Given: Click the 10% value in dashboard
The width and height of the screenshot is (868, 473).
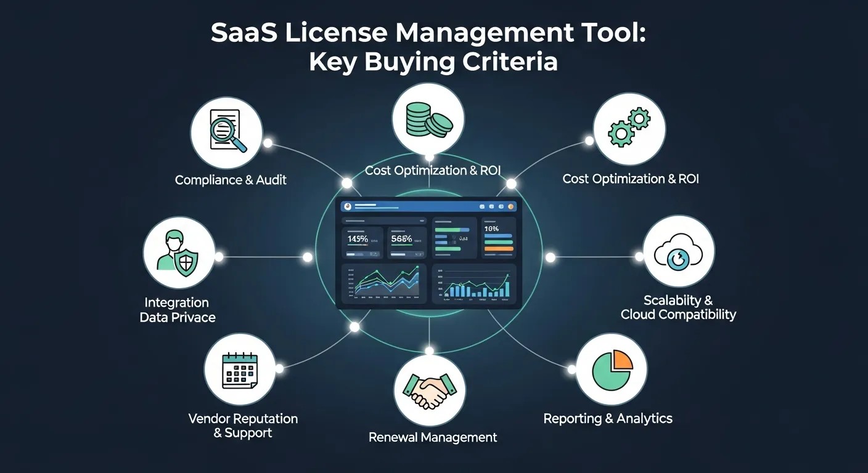Looking at the screenshot, I should (492, 228).
